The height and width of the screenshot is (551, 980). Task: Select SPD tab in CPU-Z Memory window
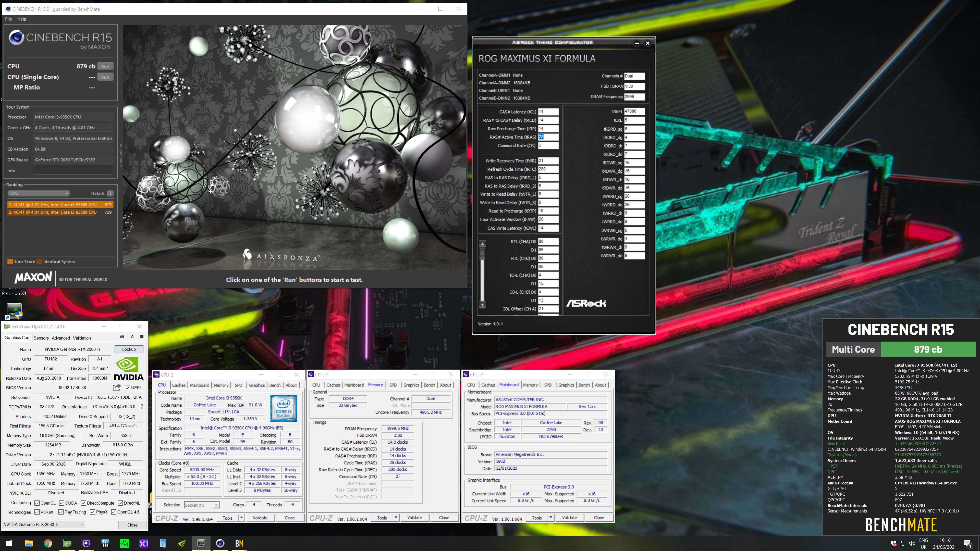coord(393,385)
